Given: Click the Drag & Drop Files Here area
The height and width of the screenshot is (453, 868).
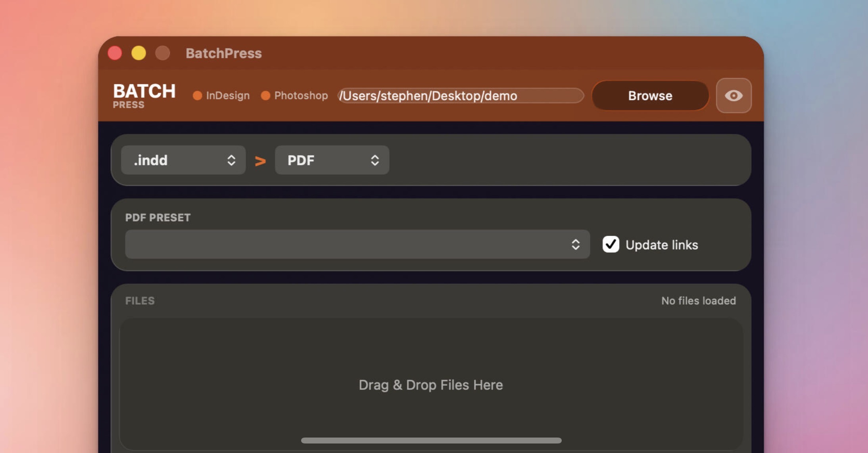Looking at the screenshot, I should click(431, 384).
